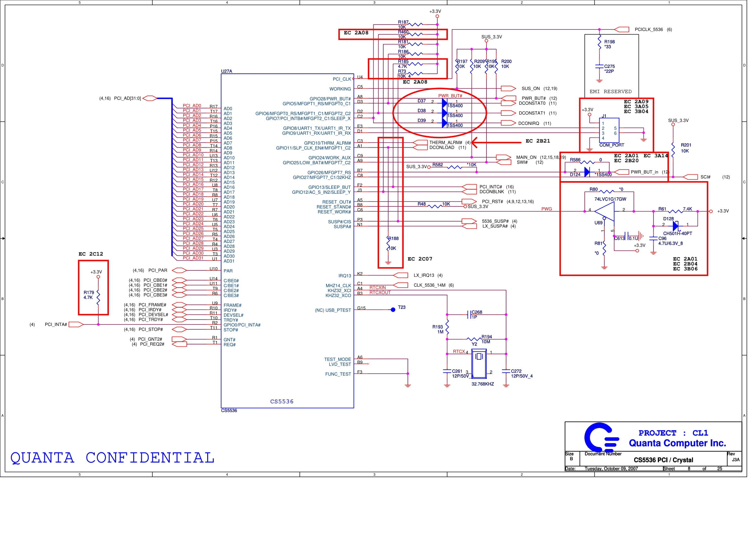This screenshot has height=535, width=756.
Task: Click the Y2 crystal symbol
Action: pos(479,364)
